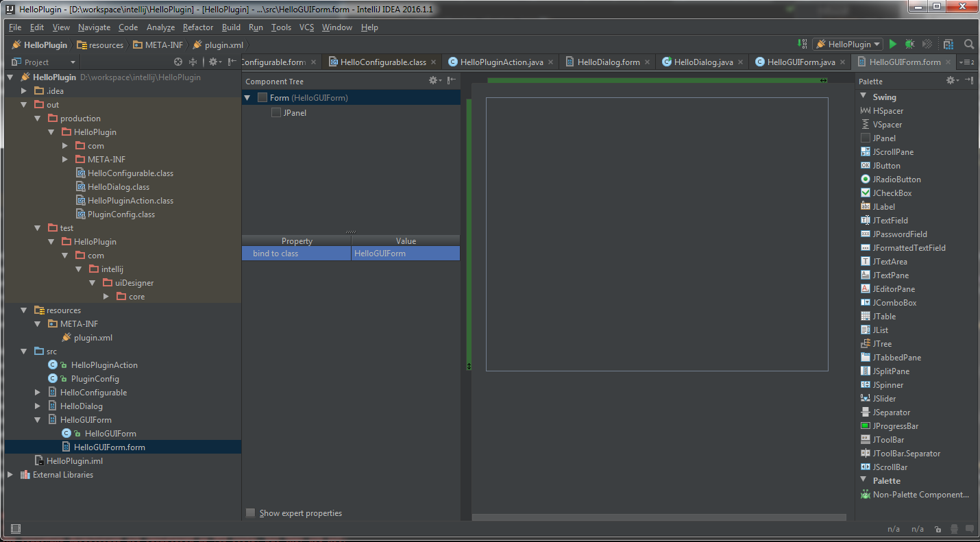Hide the Component Tree panel

pos(451,81)
